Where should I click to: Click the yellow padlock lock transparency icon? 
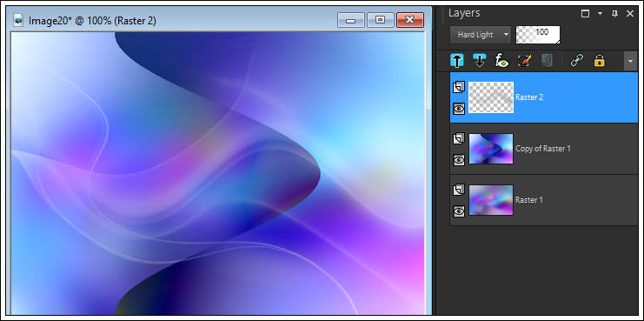(x=599, y=61)
